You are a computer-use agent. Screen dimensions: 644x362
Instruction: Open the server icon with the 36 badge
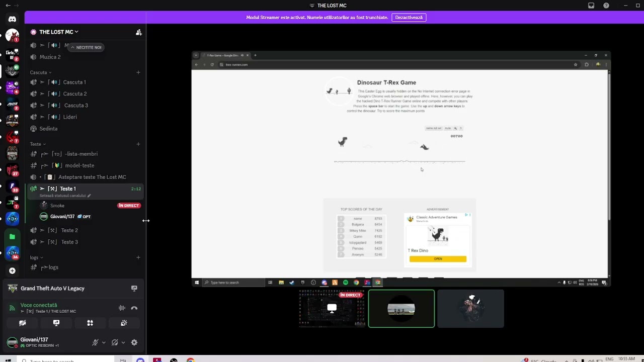[12, 253]
